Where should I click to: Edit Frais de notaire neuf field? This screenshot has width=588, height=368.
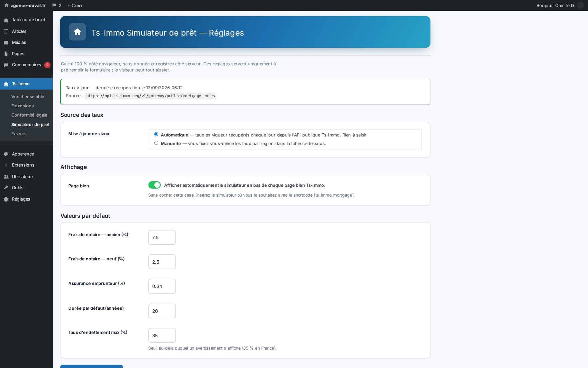(162, 262)
